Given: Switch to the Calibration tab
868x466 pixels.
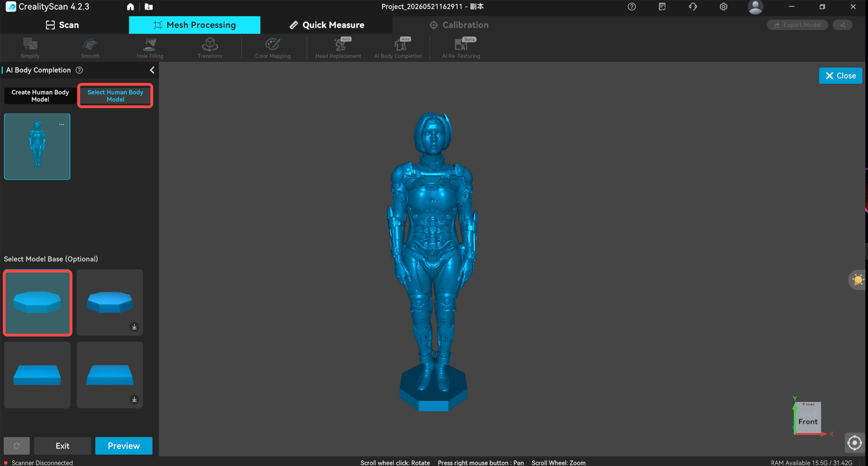Looking at the screenshot, I should coord(459,25).
